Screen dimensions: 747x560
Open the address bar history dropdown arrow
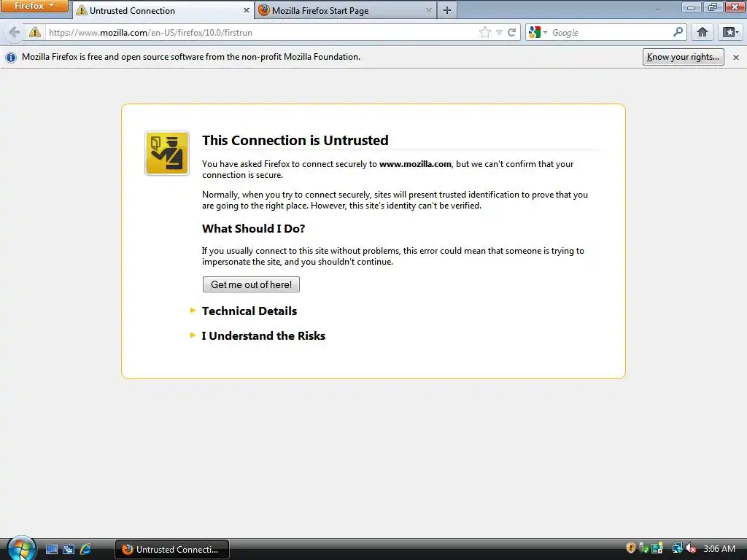(499, 32)
